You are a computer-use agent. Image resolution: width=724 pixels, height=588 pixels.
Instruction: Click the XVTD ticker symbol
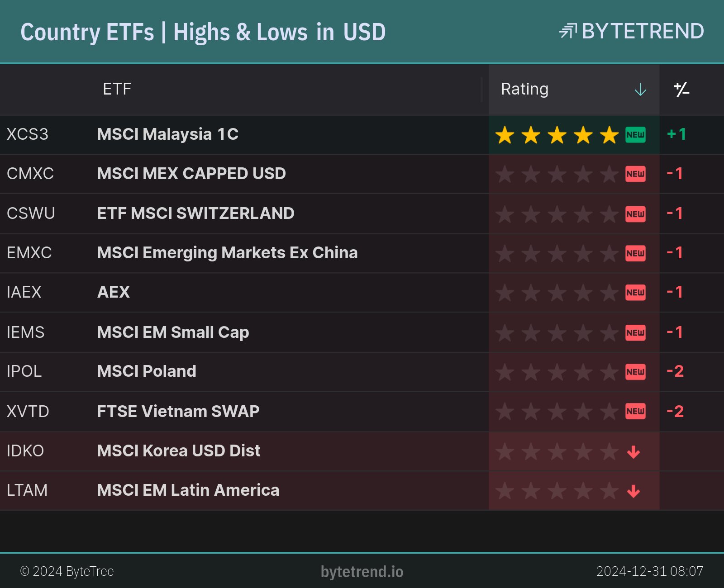(x=28, y=412)
